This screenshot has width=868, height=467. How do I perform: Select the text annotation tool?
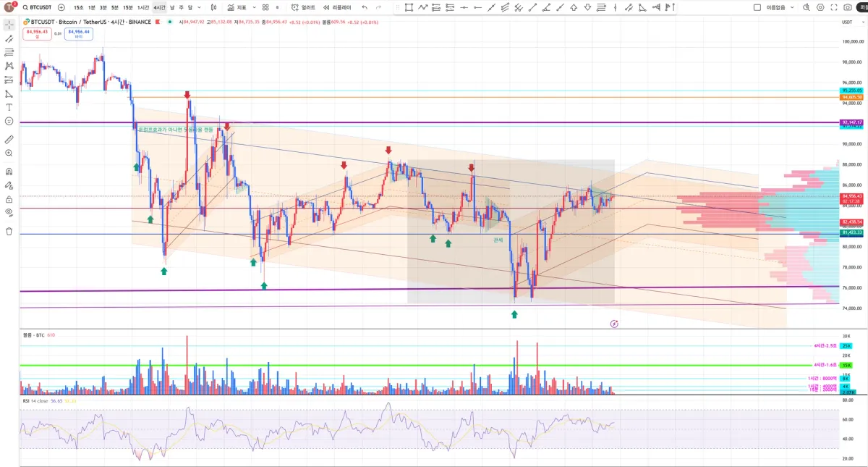[x=9, y=107]
